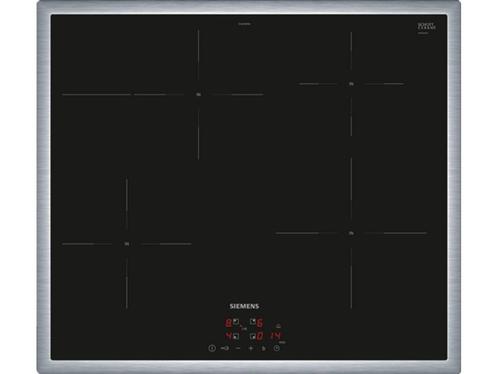498x374 pixels.
Task: Click the Schott Ceran logo in corner
Action: pyautogui.click(x=426, y=27)
